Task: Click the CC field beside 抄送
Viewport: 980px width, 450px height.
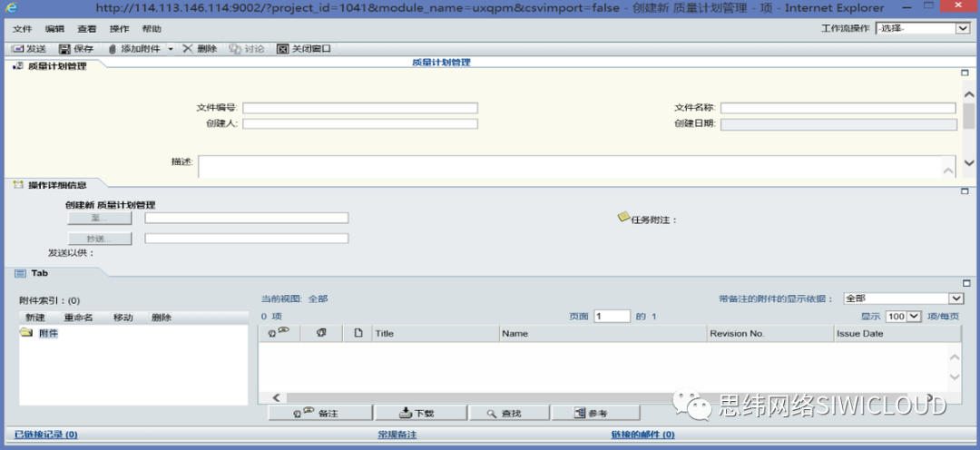Action: [x=247, y=238]
